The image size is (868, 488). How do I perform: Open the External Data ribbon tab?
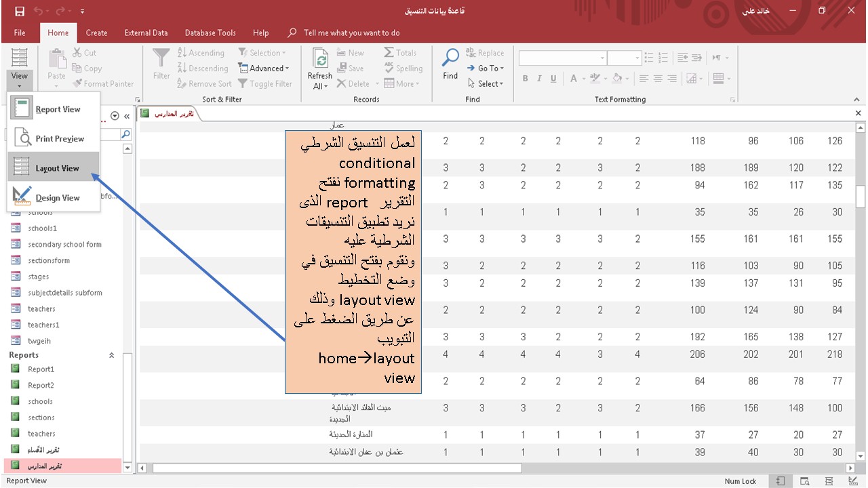[146, 33]
